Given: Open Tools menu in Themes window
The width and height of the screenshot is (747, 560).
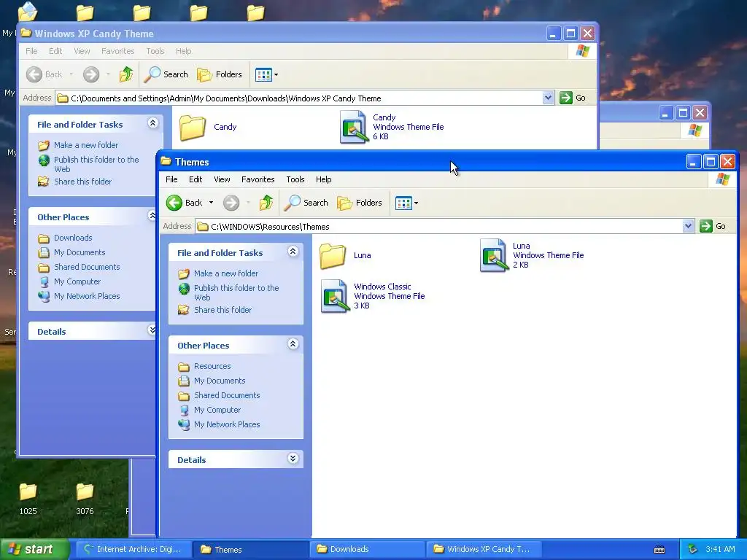Looking at the screenshot, I should (295, 179).
